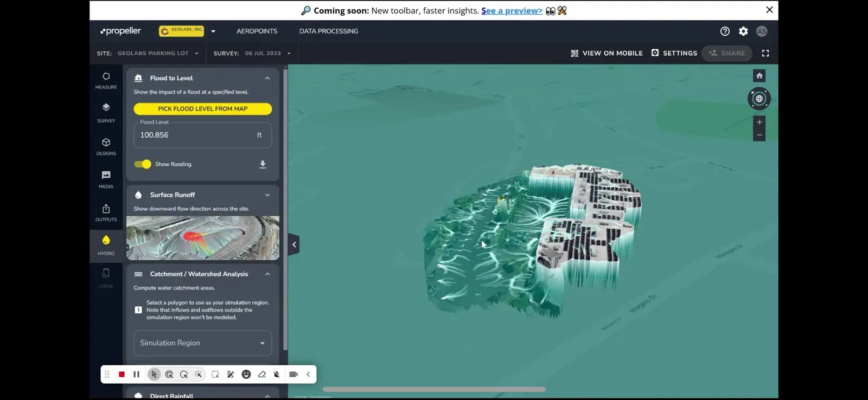Open the Crew panel in the sidebar

click(x=106, y=279)
